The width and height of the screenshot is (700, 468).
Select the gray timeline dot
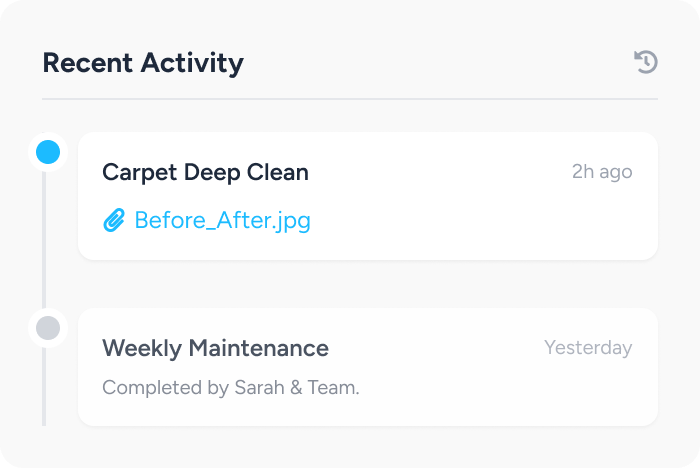coord(48,328)
